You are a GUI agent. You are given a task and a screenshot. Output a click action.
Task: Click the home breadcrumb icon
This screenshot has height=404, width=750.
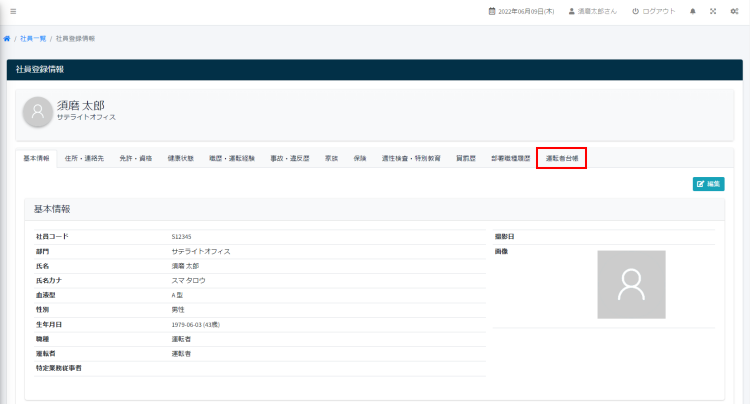8,38
